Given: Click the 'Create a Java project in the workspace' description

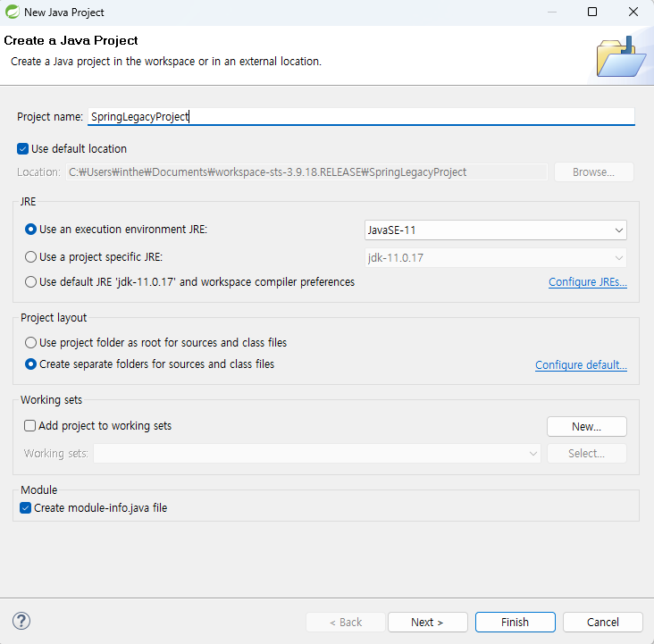Looking at the screenshot, I should 166,62.
